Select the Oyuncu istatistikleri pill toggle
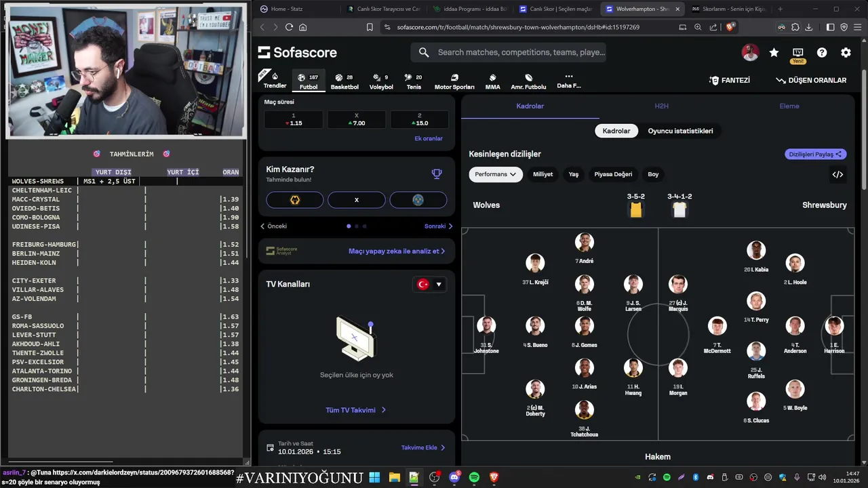This screenshot has width=868, height=488. (x=680, y=131)
